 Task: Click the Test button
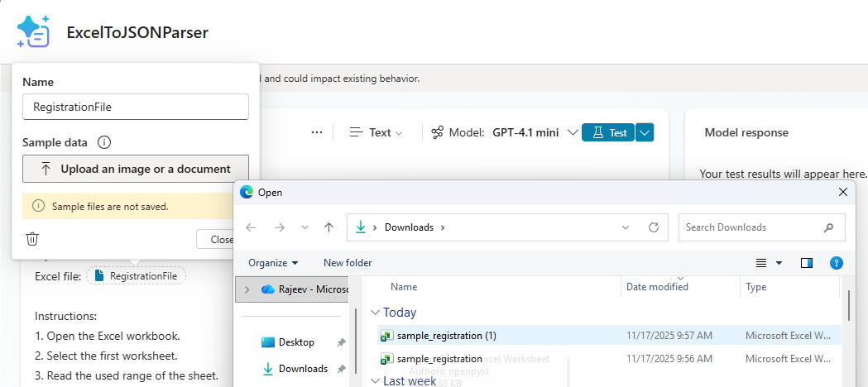tap(608, 132)
